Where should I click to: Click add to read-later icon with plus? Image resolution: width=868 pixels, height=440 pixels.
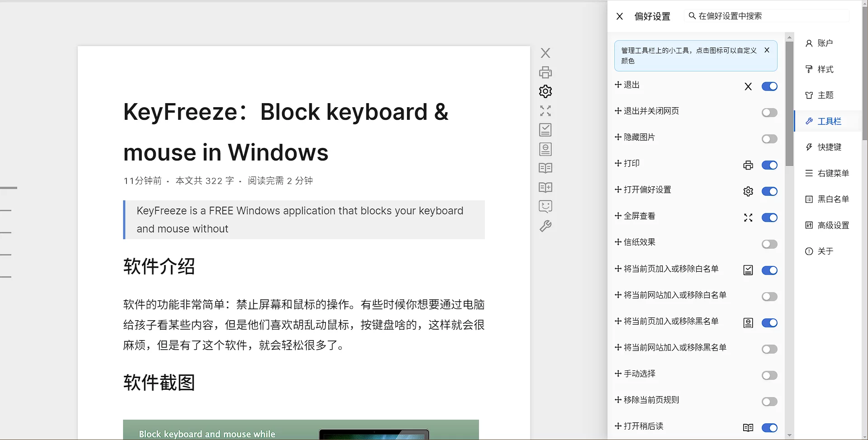[545, 187]
